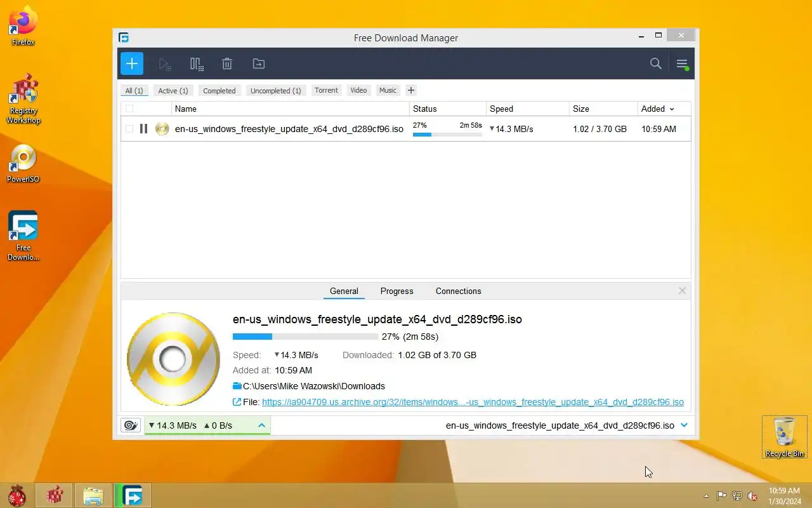Filter by Torrent downloads
Viewport: 812px width, 508px height.
coord(326,90)
